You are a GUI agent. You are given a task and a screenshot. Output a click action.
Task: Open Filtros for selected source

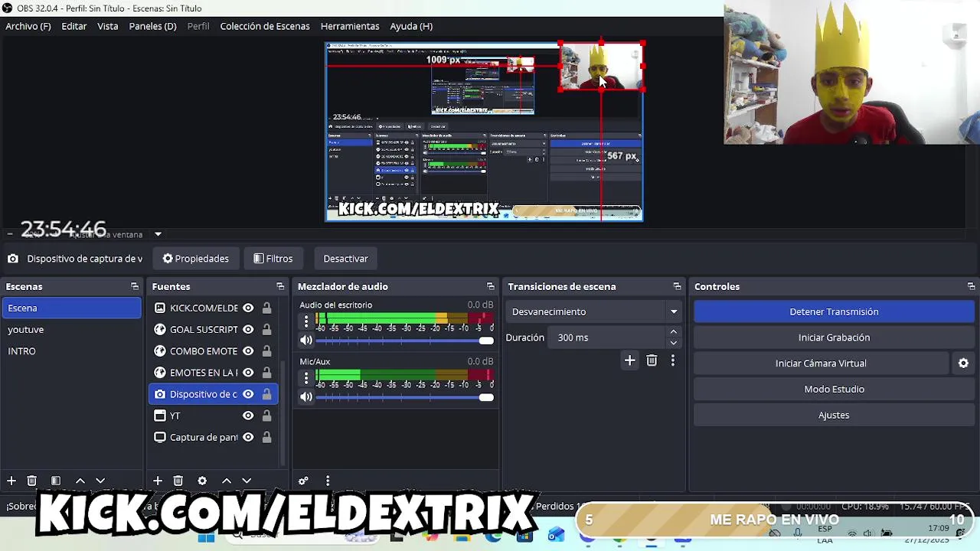click(273, 259)
